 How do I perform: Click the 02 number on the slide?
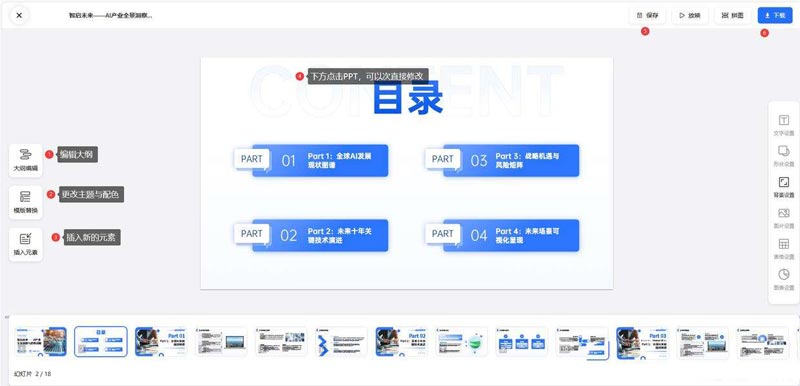tap(289, 236)
